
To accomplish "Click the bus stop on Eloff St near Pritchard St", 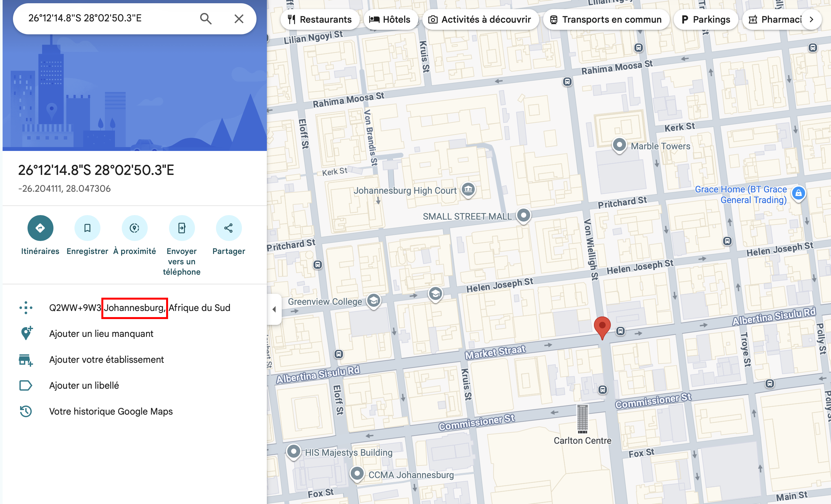I will pyautogui.click(x=317, y=265).
